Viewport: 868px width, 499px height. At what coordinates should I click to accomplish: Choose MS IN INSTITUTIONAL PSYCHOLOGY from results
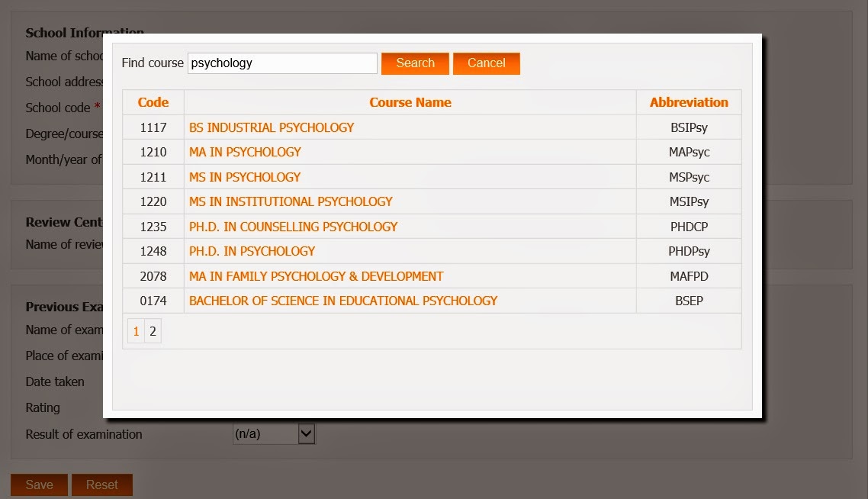coord(291,201)
